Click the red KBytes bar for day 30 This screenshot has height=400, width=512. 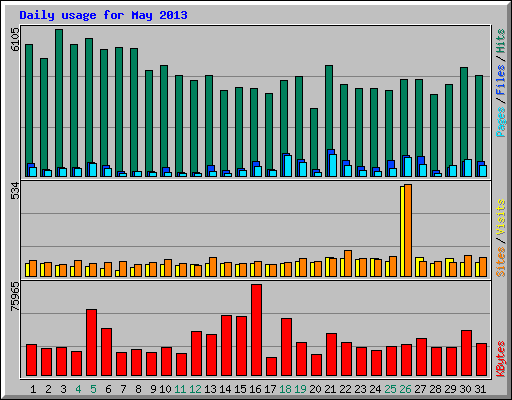coord(466,353)
